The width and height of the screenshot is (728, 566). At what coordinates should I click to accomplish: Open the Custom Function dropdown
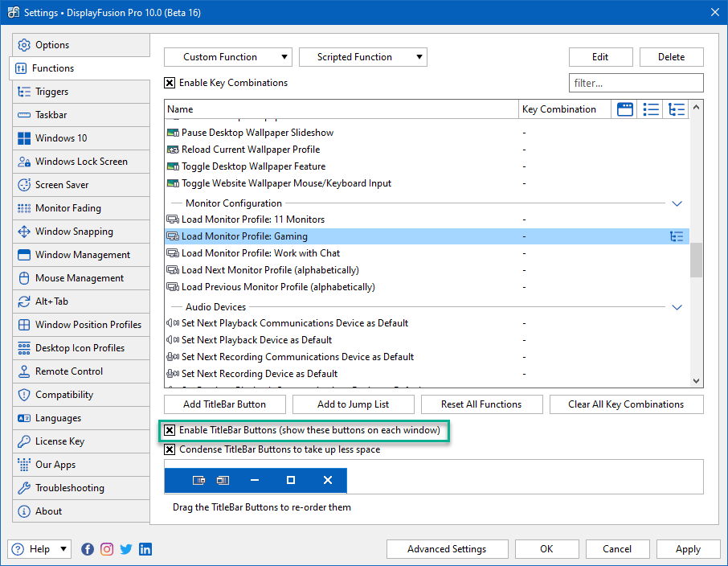(x=228, y=57)
